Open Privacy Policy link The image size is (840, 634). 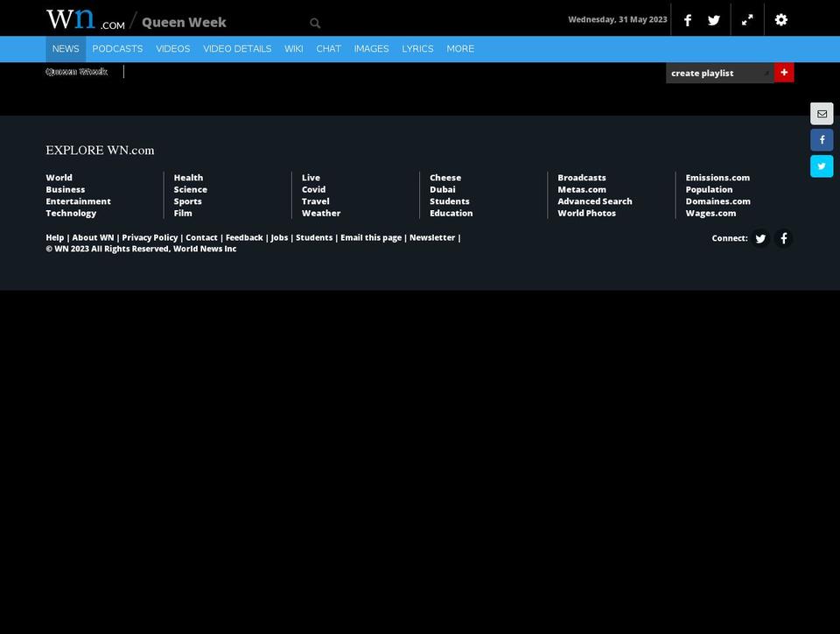click(150, 237)
